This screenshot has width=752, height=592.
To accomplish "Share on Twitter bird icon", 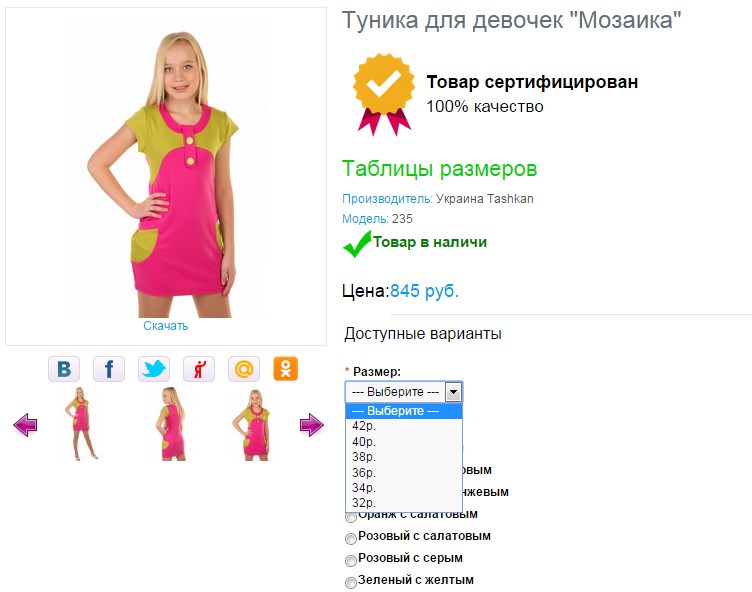I will coord(154,369).
